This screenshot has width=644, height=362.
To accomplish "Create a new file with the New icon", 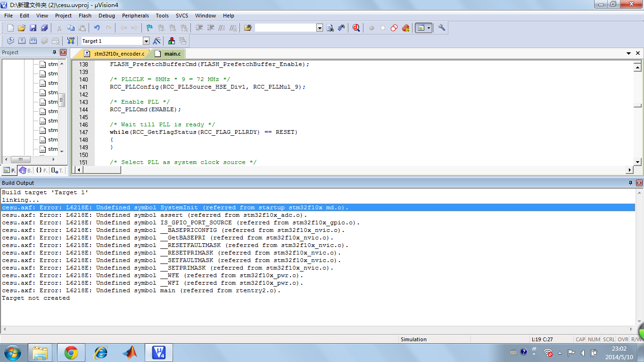I will coord(10,28).
